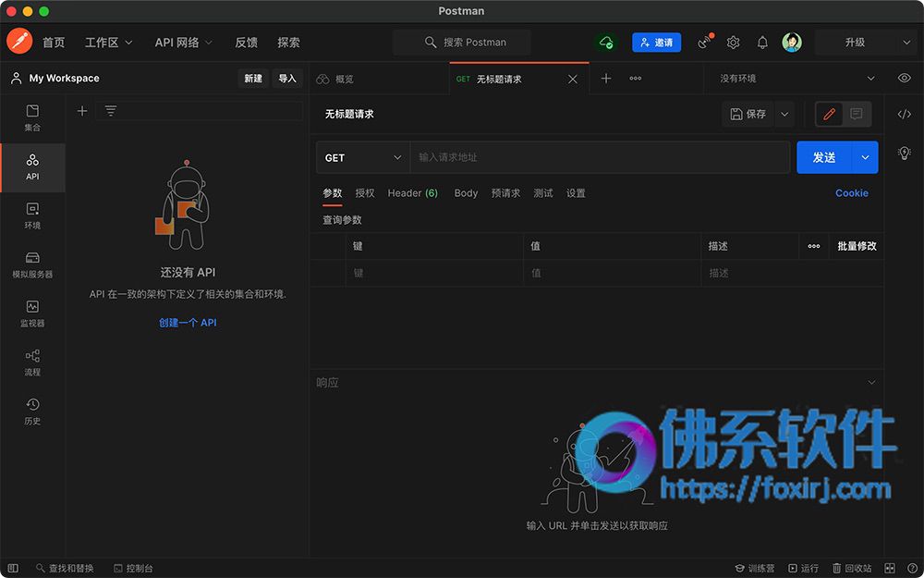Click the 键 key input cell
Image resolution: width=924 pixels, height=578 pixels.
pyautogui.click(x=434, y=273)
